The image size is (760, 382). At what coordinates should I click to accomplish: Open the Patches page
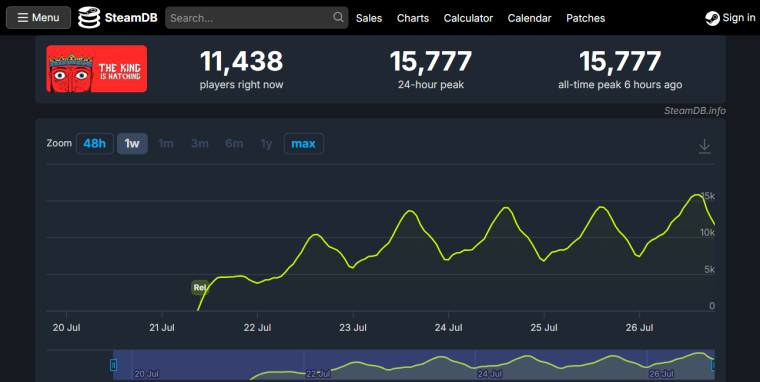(x=586, y=18)
